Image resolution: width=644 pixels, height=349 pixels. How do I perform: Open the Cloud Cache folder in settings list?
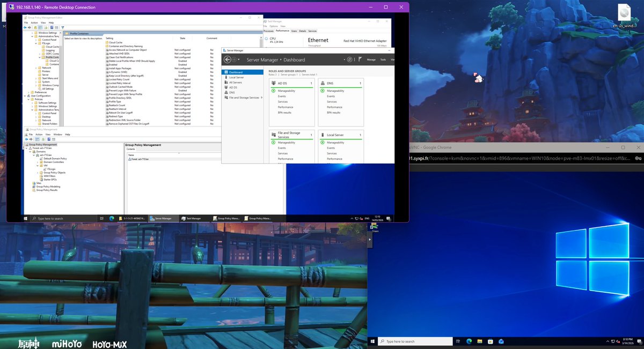pos(115,42)
